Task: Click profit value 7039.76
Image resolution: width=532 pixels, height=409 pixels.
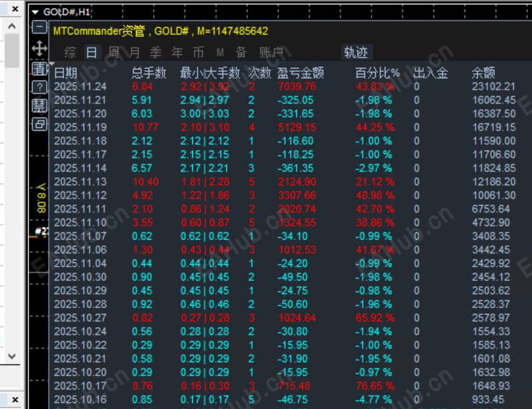Action: (x=297, y=87)
